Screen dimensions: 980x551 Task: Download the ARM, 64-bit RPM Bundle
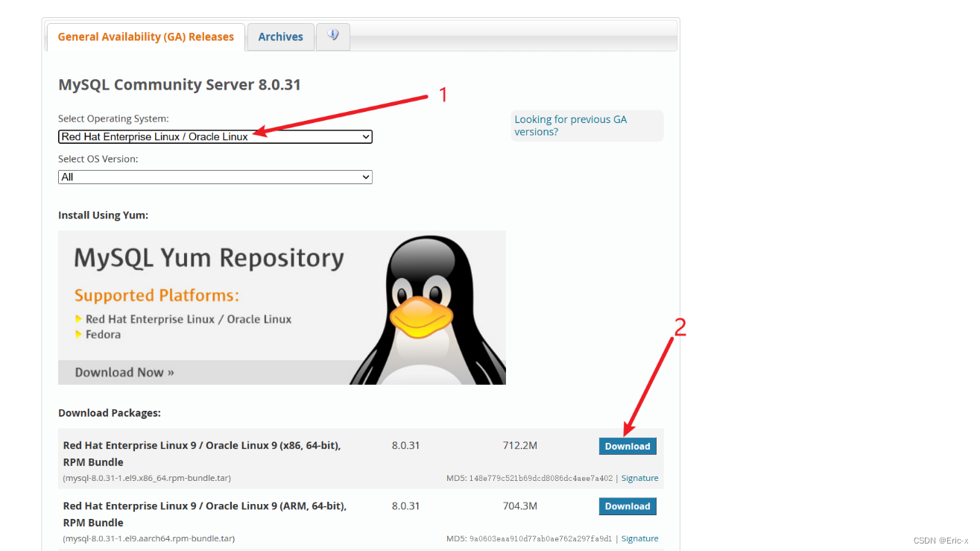(x=627, y=506)
